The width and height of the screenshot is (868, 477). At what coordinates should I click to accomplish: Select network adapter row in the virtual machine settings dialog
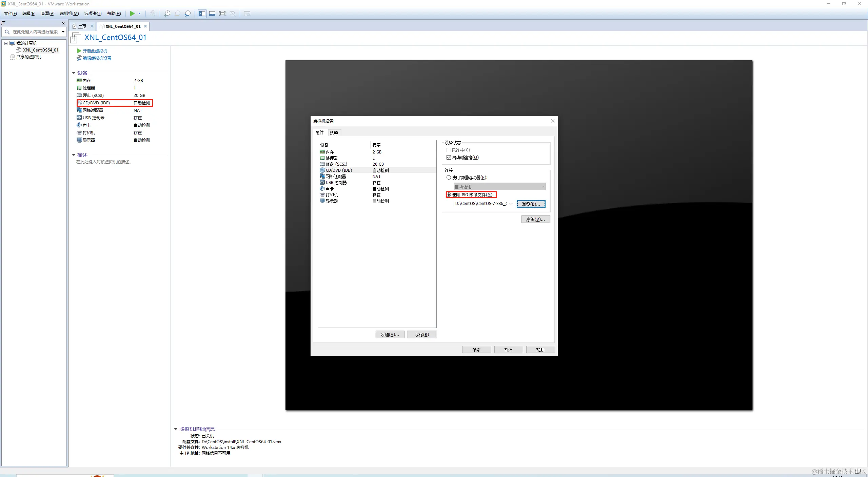(x=336, y=177)
